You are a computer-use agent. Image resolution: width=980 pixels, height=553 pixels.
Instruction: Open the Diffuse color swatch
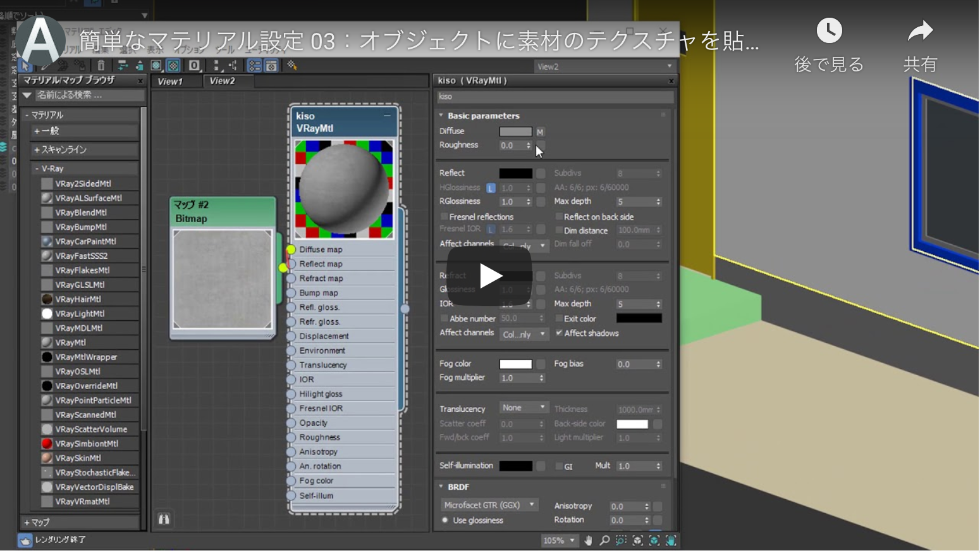[x=516, y=132]
